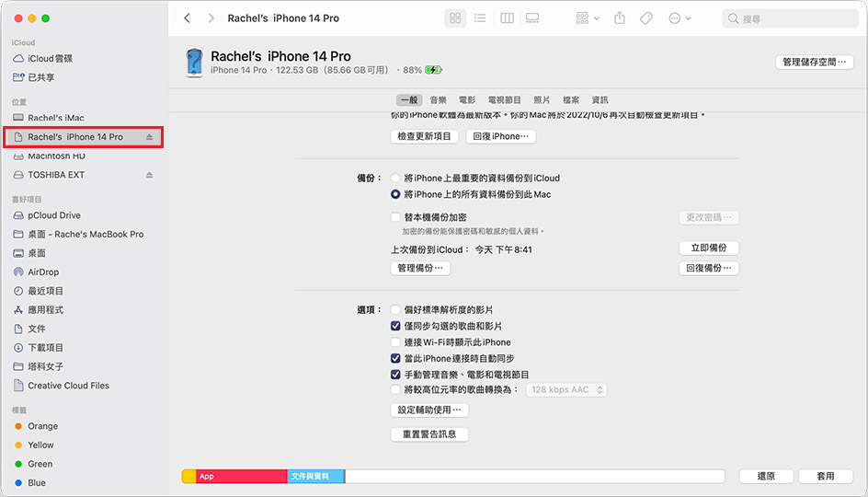Click the 管理備份 button
Viewport: 868px width, 497px height.
(x=420, y=268)
